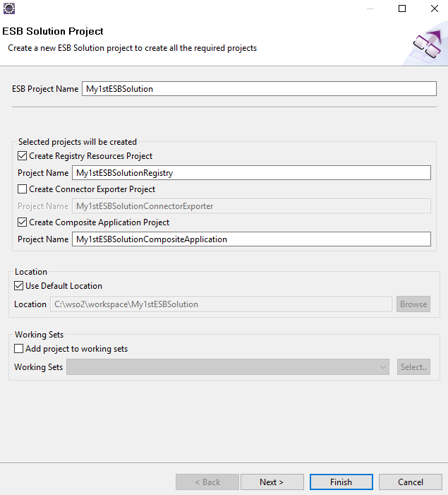
Task: Click the Registry Project Name field
Action: [251, 173]
